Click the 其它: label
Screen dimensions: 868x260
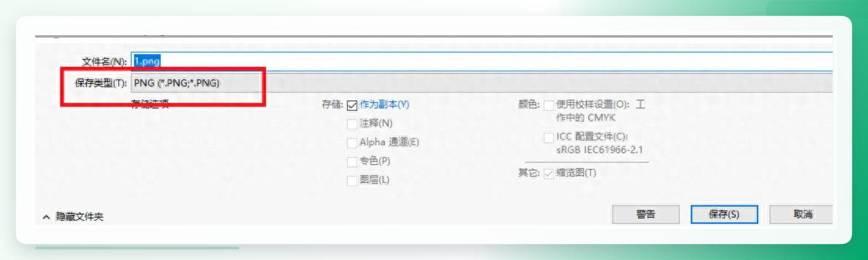[x=529, y=173]
